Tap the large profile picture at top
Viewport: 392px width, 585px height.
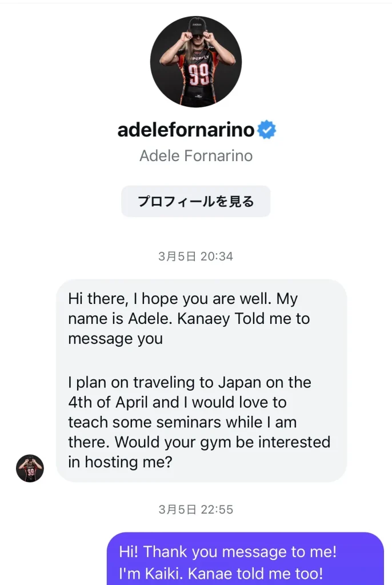click(x=196, y=62)
